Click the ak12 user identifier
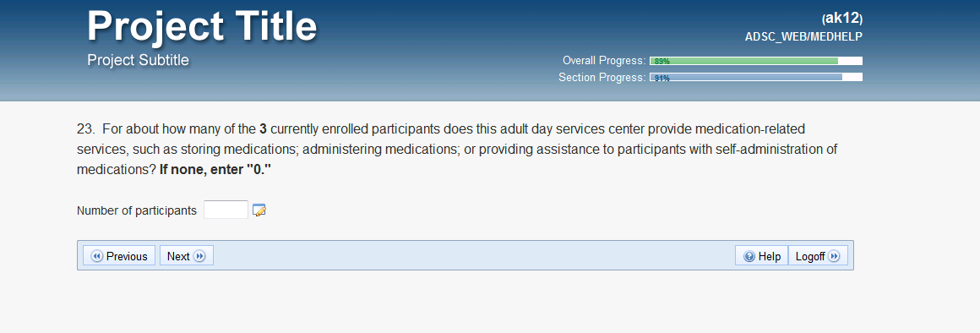Image resolution: width=980 pixels, height=333 pixels. 842,18
